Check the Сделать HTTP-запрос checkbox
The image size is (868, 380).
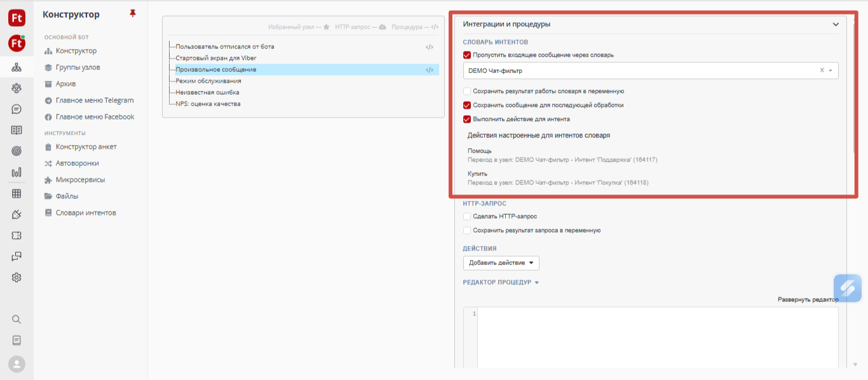point(467,217)
